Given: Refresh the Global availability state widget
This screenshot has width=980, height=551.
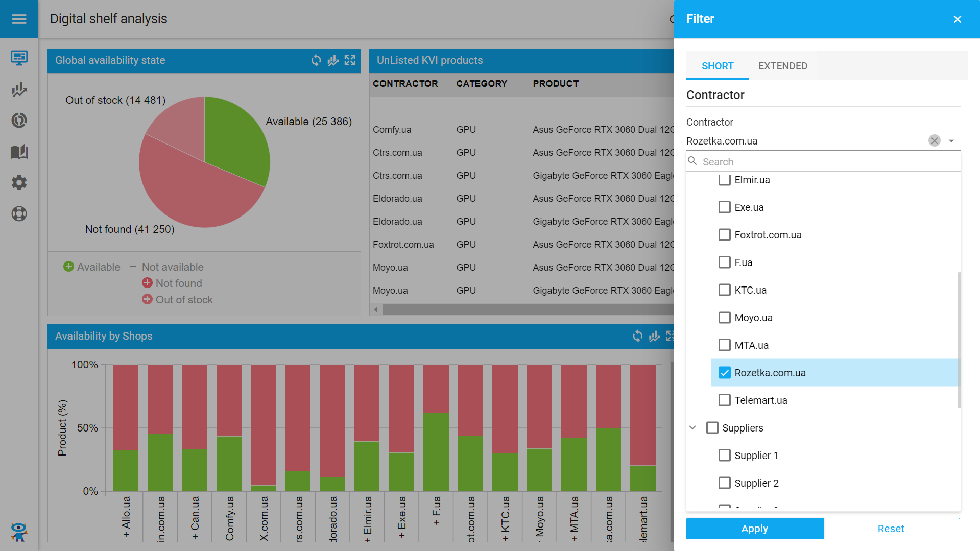Looking at the screenshot, I should click(316, 60).
